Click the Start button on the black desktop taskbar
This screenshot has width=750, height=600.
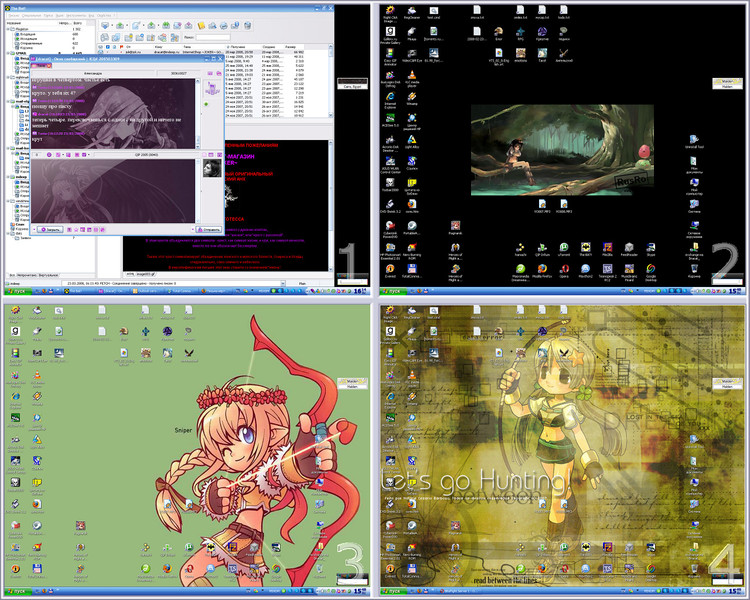[x=394, y=291]
